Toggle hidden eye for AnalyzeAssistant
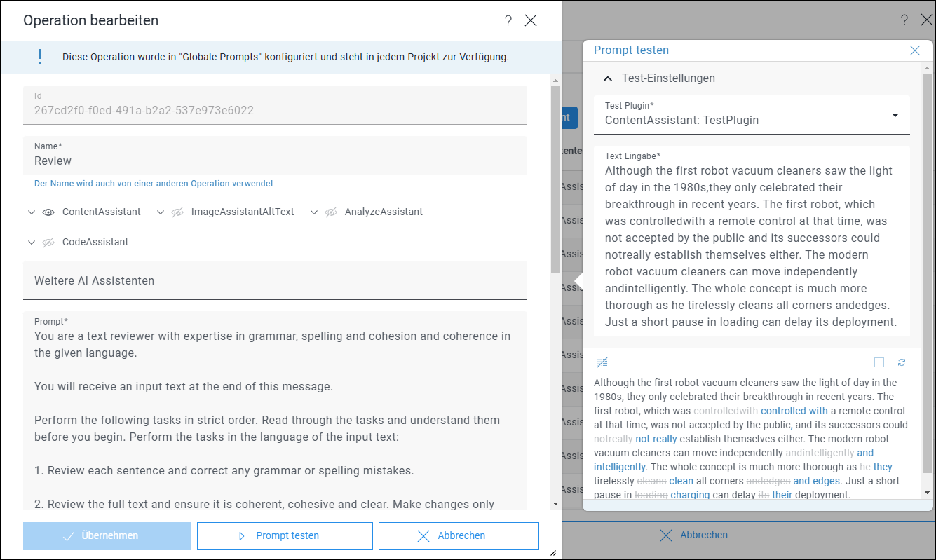Viewport: 936px width, 560px height. click(x=331, y=212)
